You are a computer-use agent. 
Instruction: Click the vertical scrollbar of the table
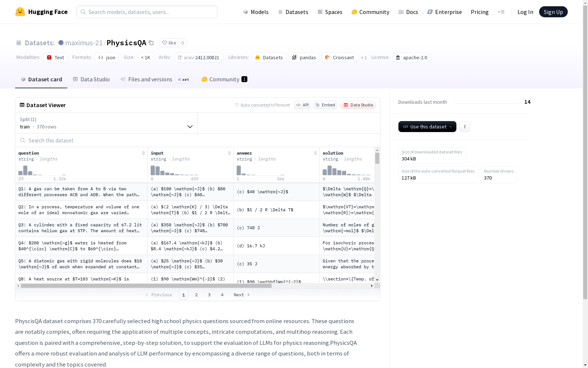[377, 158]
